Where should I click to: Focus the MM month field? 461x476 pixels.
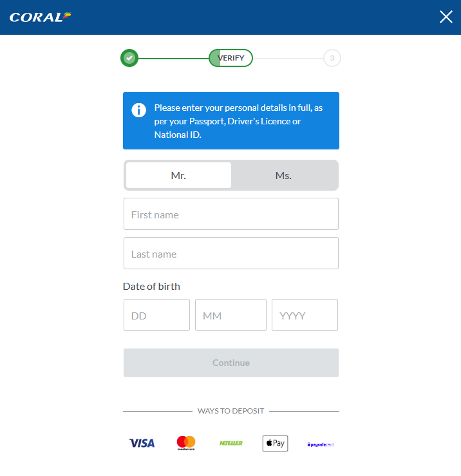[230, 316]
